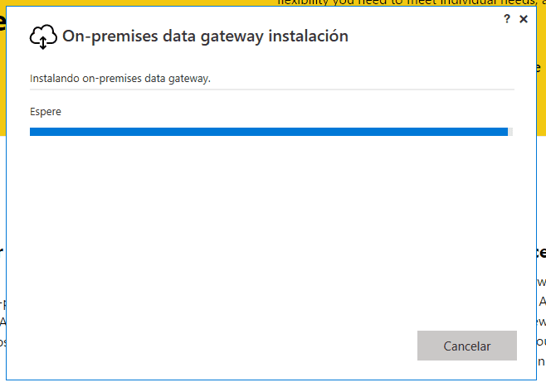Click "Instalando on-premises data gateway." status text
546x392 pixels.
pyautogui.click(x=120, y=79)
